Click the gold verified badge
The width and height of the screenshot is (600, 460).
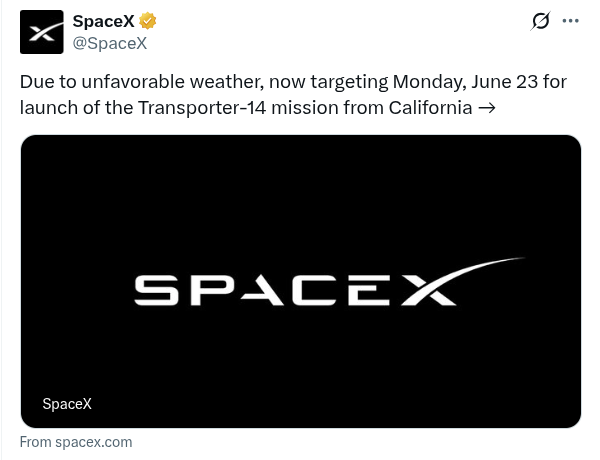pos(148,21)
